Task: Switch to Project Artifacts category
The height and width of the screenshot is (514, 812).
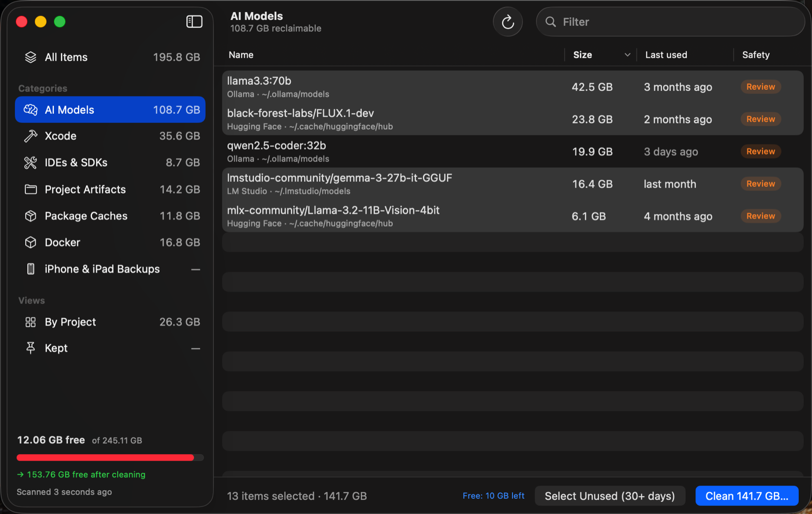Action: pos(110,189)
